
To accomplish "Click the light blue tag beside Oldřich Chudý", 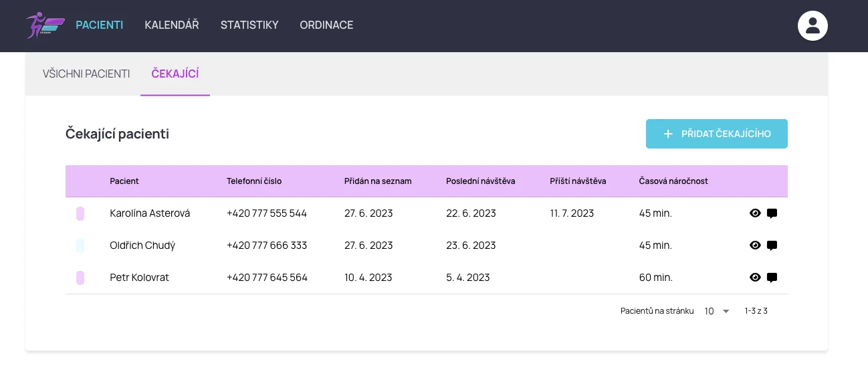I will (80, 246).
